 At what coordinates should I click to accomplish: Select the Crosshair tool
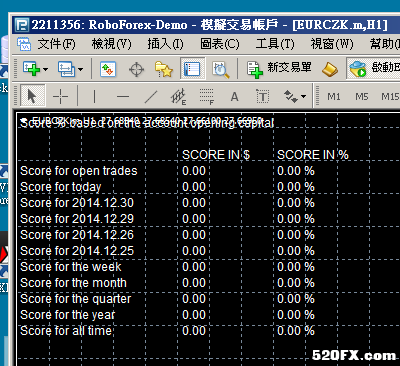pyautogui.click(x=60, y=97)
